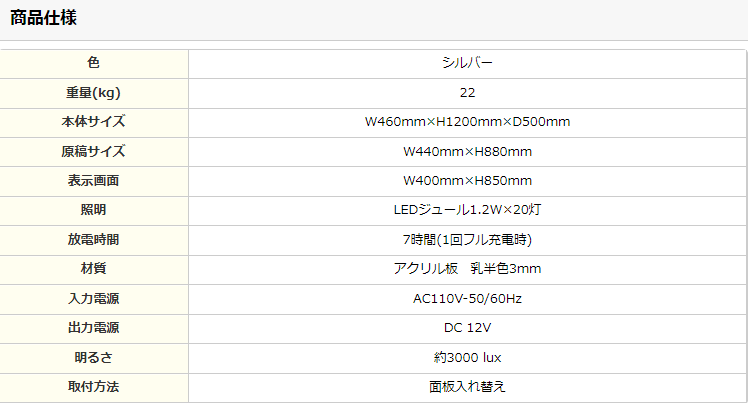Select the 色 label cell

pos(94,63)
